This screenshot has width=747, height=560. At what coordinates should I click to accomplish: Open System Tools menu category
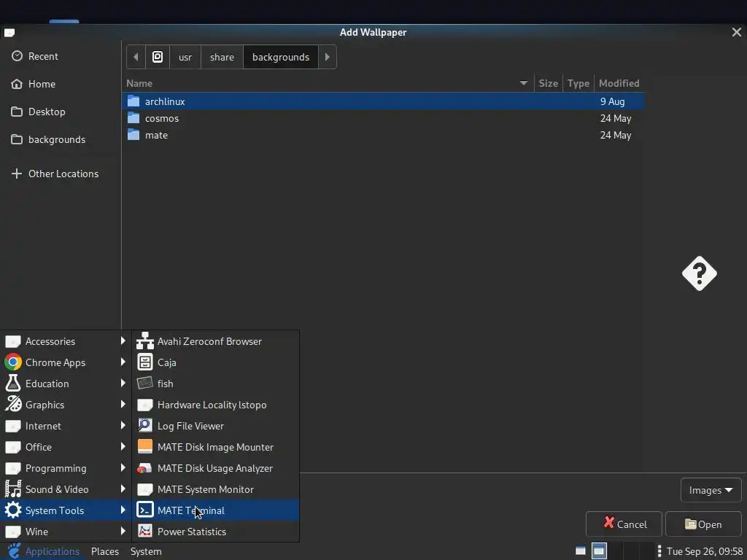click(x=66, y=510)
